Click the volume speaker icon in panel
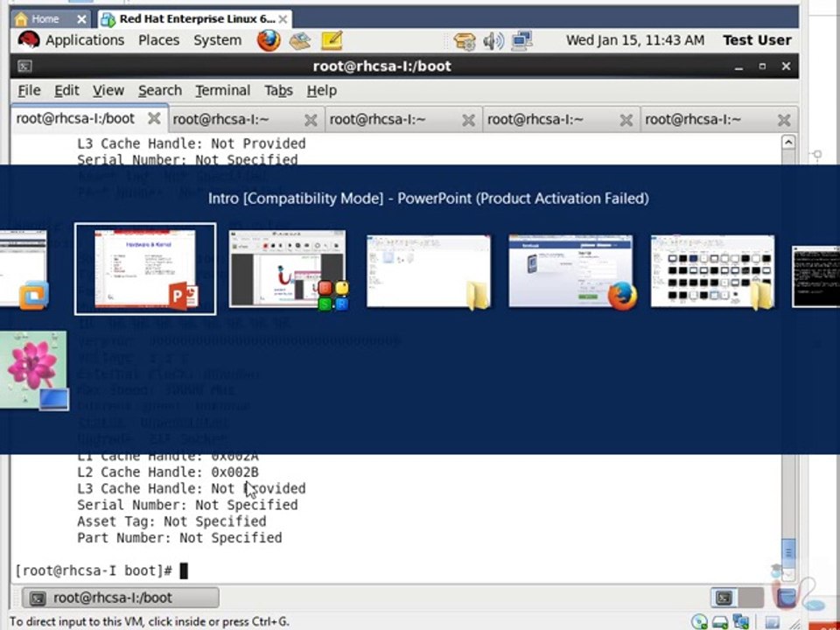Viewport: 840px width, 630px height. (493, 41)
